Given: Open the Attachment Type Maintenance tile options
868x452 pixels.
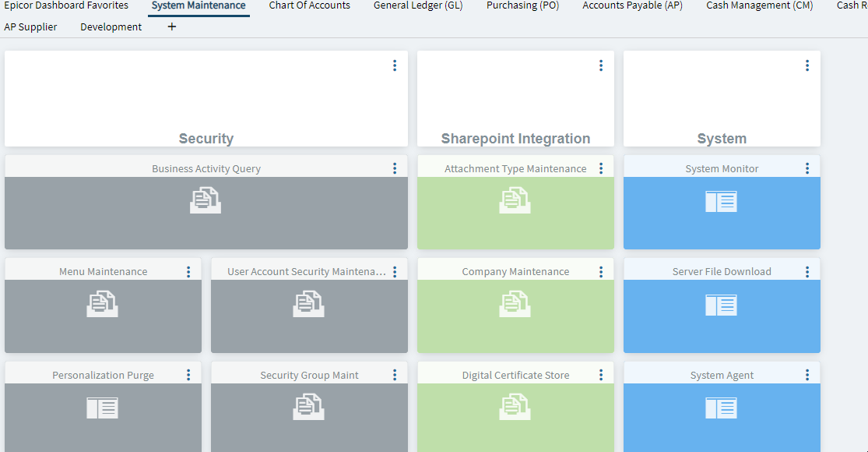Looking at the screenshot, I should 601,168.
